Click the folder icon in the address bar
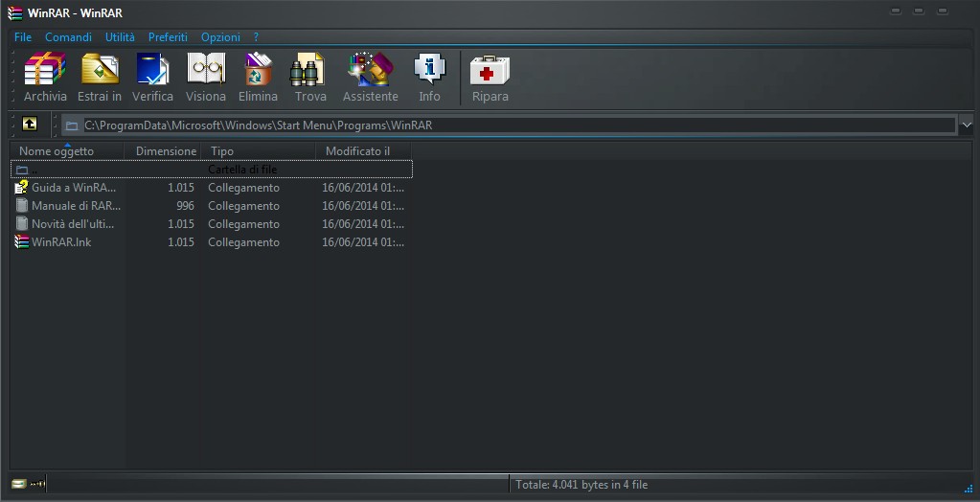 [72, 125]
